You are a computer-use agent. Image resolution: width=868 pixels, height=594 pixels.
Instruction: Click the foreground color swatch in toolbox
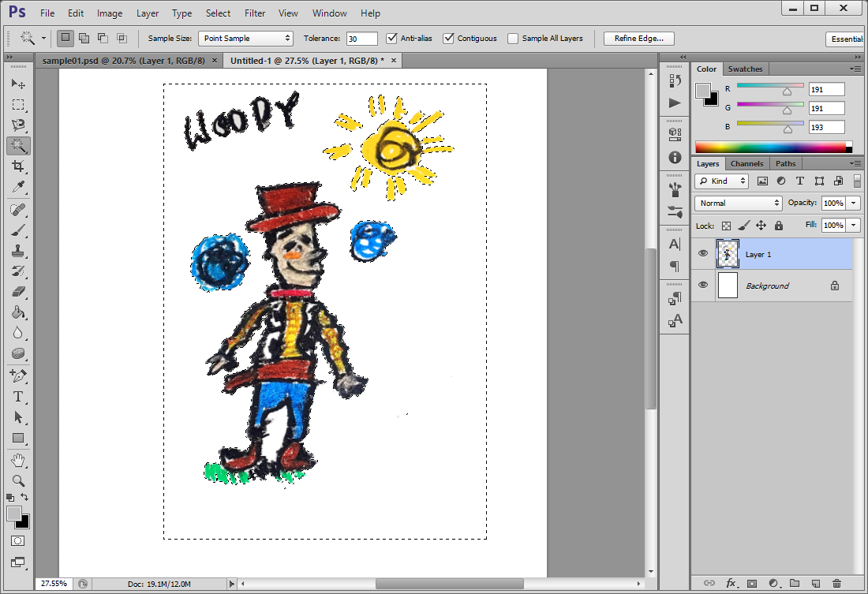point(14,514)
